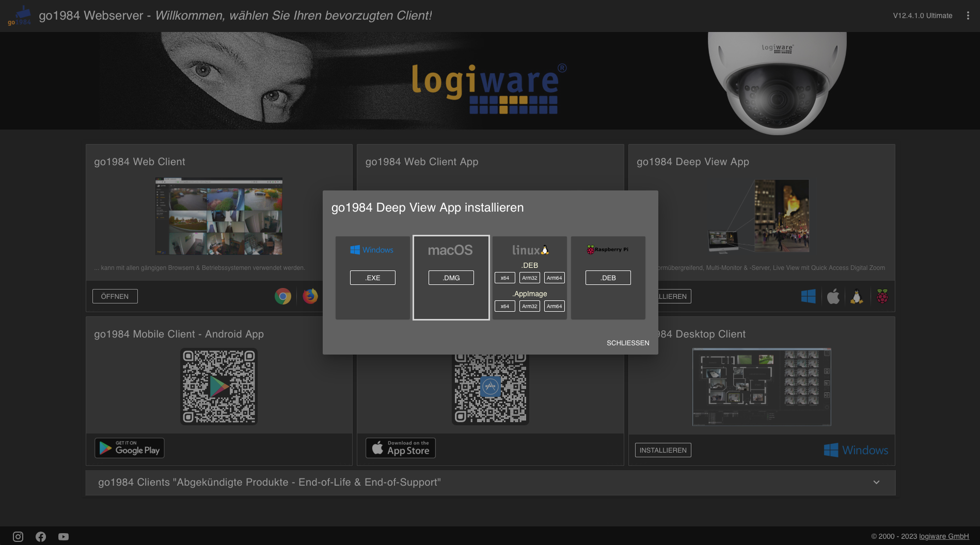Click the Raspberry Pi icon on Deep View card
This screenshot has width=980, height=545.
coord(882,296)
